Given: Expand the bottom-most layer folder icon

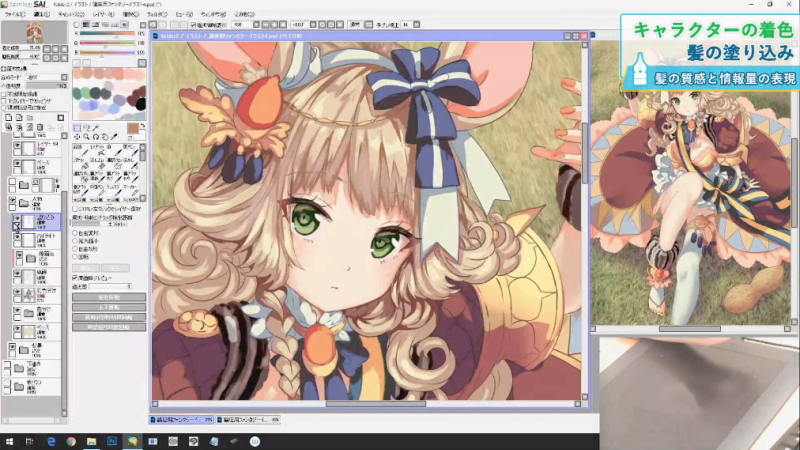Looking at the screenshot, I should [x=19, y=387].
